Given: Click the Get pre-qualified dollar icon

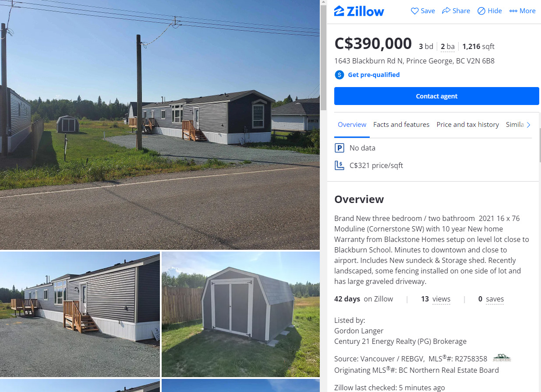Looking at the screenshot, I should click(339, 75).
